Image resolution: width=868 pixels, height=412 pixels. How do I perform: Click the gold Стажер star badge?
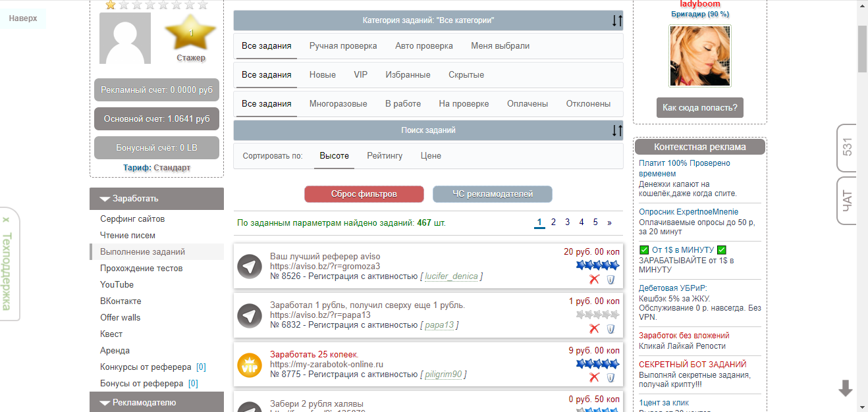[191, 32]
